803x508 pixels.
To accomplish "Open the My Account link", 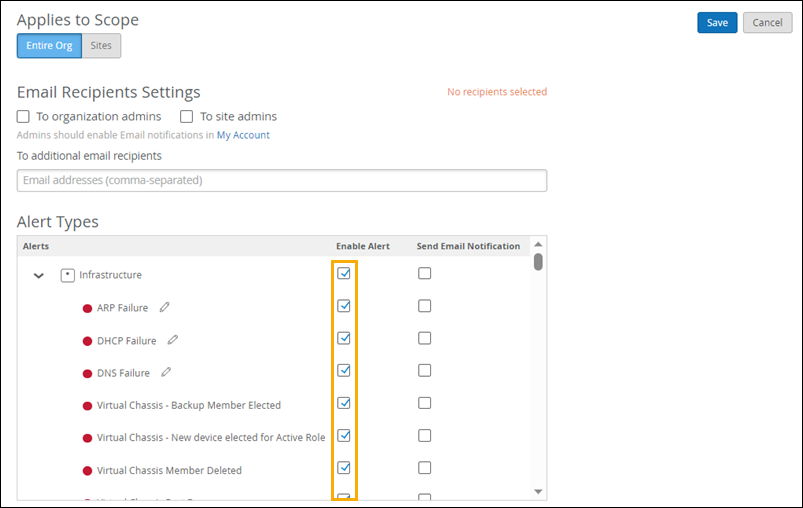I will click(x=243, y=135).
